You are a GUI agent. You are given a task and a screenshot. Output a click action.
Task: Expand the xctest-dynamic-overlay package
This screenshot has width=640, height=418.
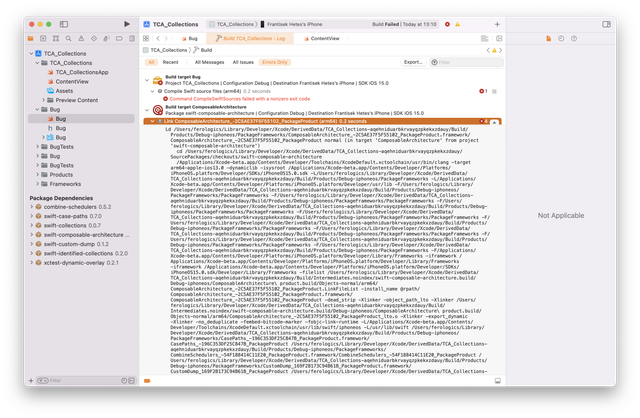point(31,263)
